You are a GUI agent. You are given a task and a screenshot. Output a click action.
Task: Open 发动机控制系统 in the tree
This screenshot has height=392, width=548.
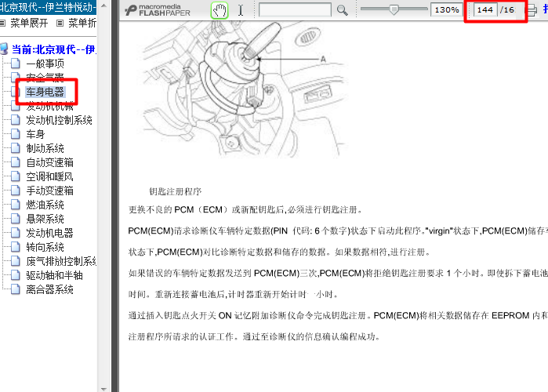pos(59,120)
